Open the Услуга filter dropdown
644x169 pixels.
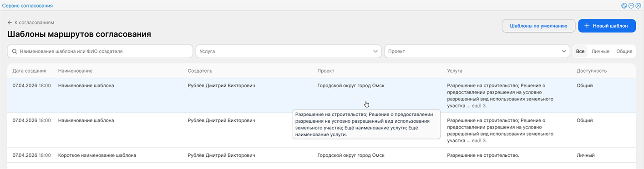click(x=289, y=51)
